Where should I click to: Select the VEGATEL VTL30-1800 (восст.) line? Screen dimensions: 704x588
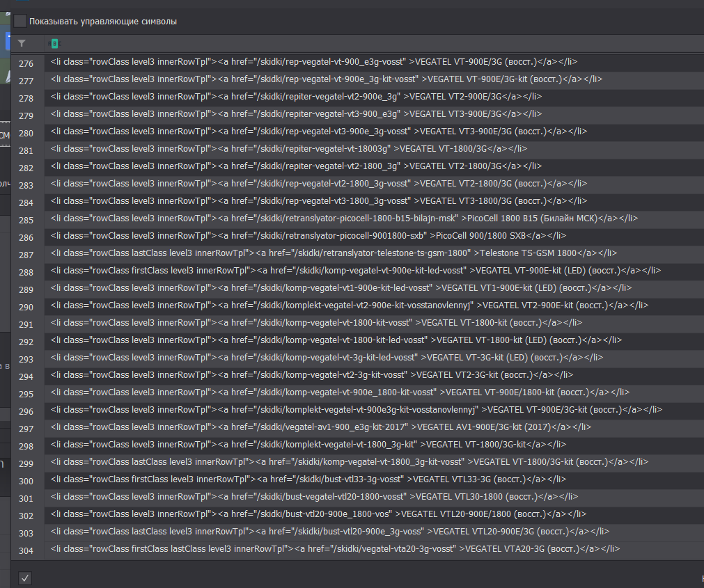tap(374, 497)
